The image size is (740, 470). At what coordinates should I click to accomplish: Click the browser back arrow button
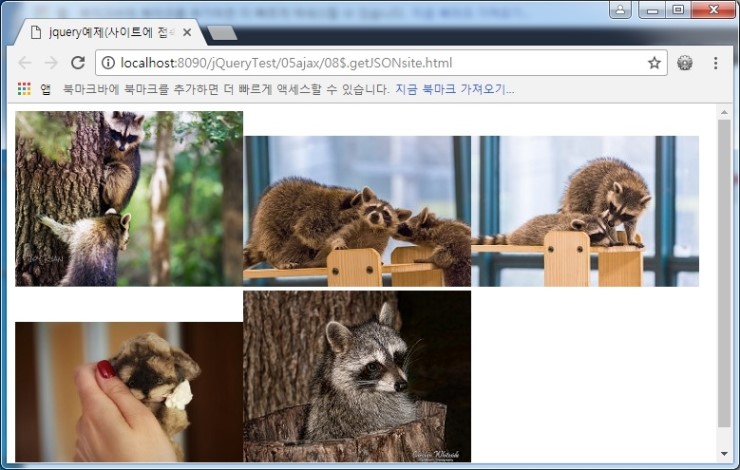tap(25, 63)
